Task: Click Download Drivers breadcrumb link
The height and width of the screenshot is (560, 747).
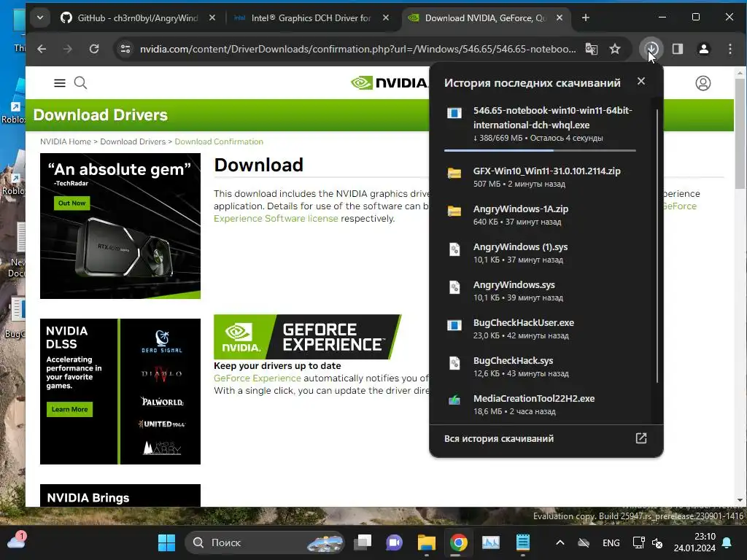Action: tap(133, 141)
